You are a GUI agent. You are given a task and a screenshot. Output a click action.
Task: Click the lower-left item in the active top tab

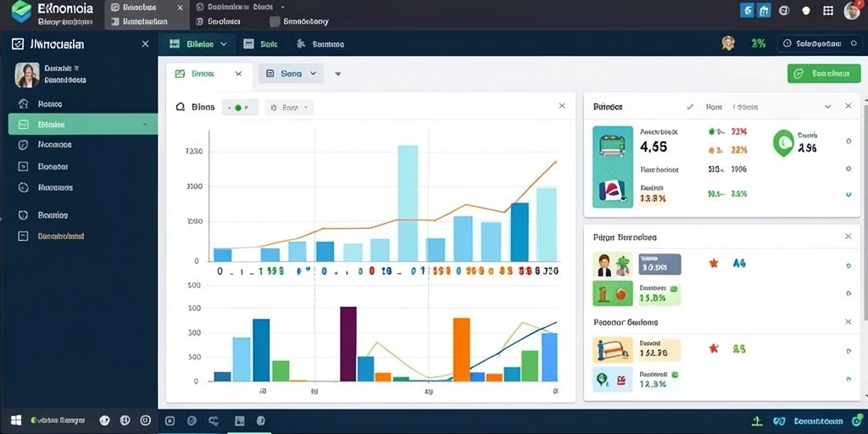140,21
